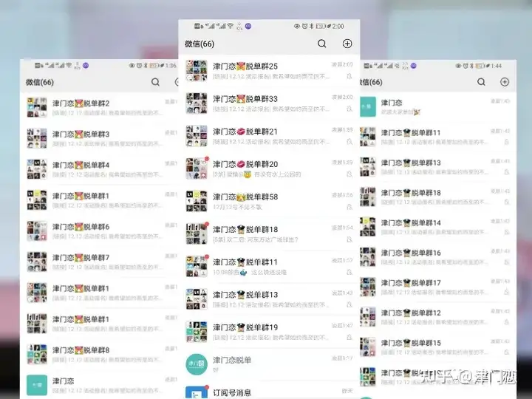Click mute bell on right screen 脱单群13 row
Viewport: 532px width, 399px height.
point(507,172)
